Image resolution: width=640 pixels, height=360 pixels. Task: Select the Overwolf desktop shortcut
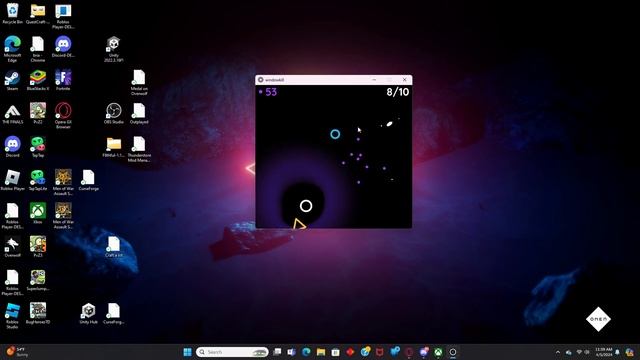(x=12, y=247)
